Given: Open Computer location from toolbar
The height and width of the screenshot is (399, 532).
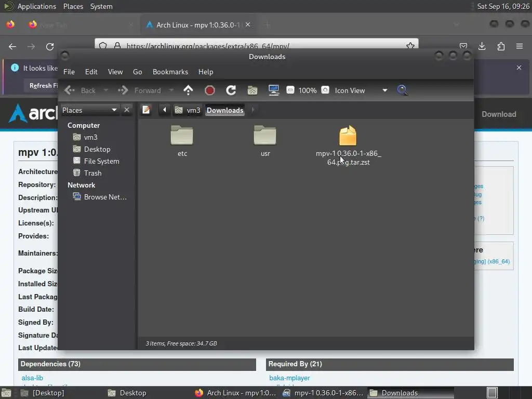Looking at the screenshot, I should coord(273,90).
